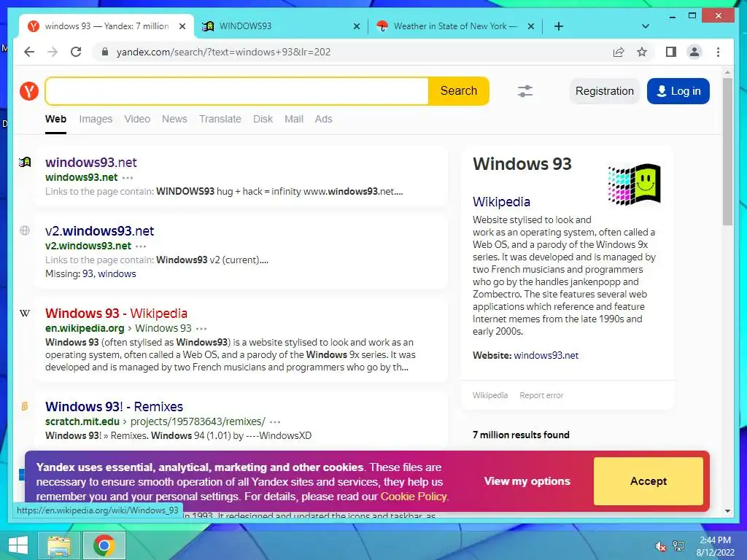The height and width of the screenshot is (560, 747).
Task: Click Report error in the info card
Action: click(x=541, y=395)
